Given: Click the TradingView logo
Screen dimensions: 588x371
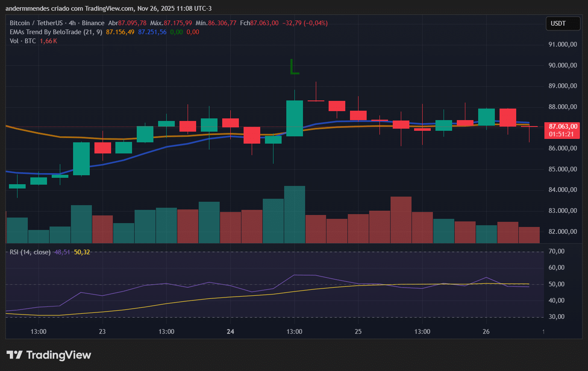Looking at the screenshot, I should (47, 355).
